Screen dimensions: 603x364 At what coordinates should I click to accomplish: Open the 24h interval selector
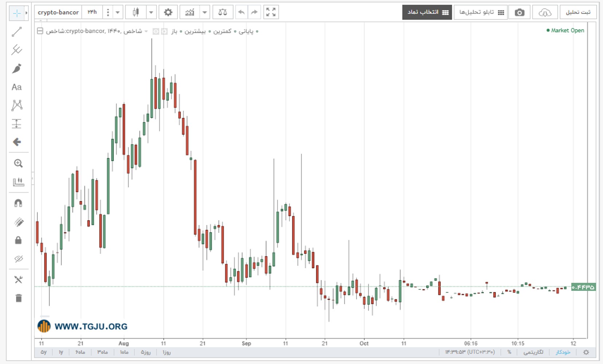click(92, 12)
